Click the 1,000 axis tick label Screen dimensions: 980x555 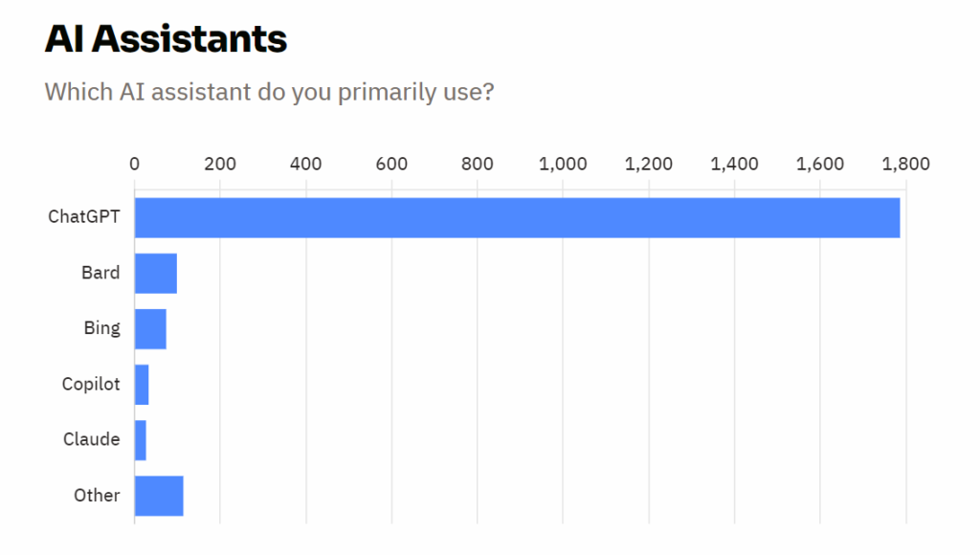click(563, 164)
